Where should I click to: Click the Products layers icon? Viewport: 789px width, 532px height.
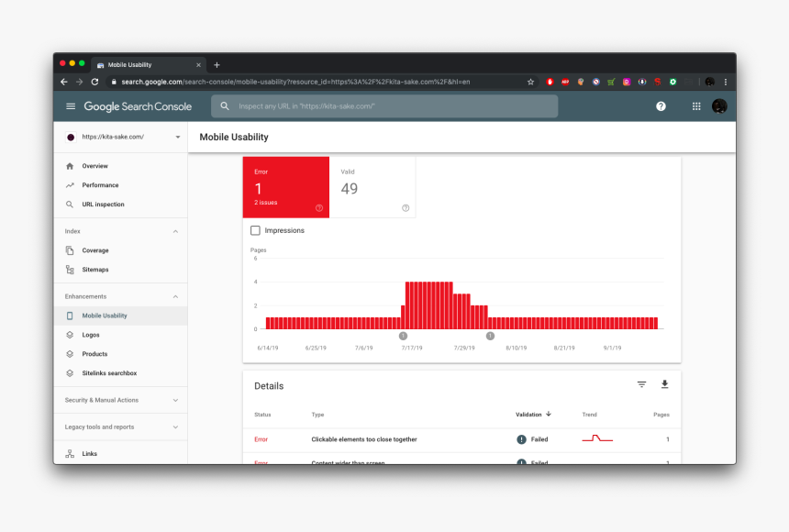pyautogui.click(x=70, y=354)
